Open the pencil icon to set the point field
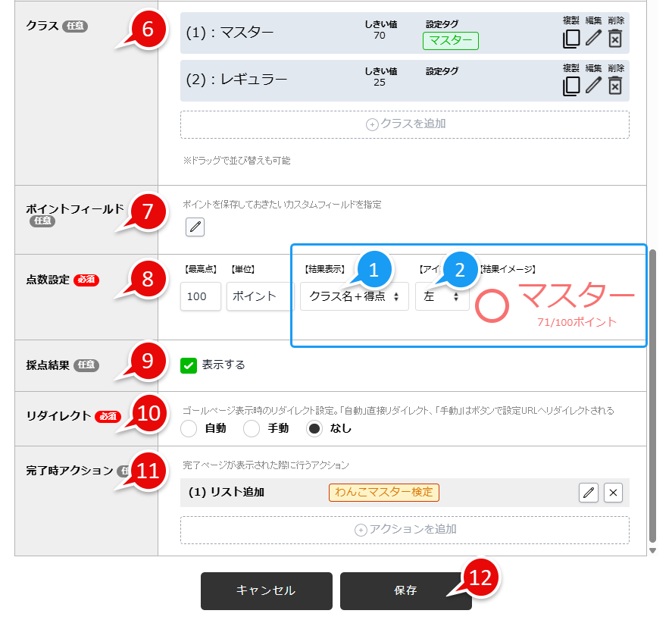Screen dimensions: 672x623 pyautogui.click(x=195, y=227)
